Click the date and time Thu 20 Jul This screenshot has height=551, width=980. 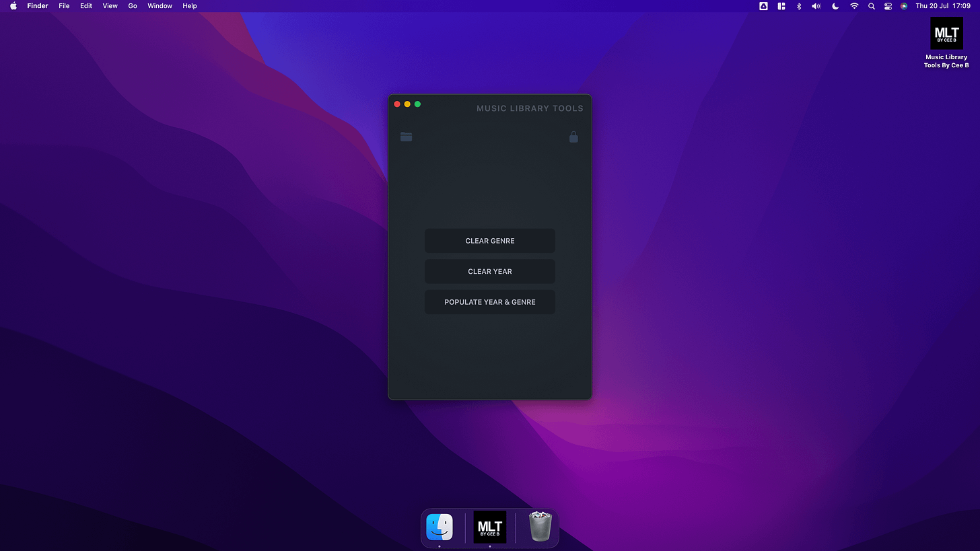(x=943, y=6)
